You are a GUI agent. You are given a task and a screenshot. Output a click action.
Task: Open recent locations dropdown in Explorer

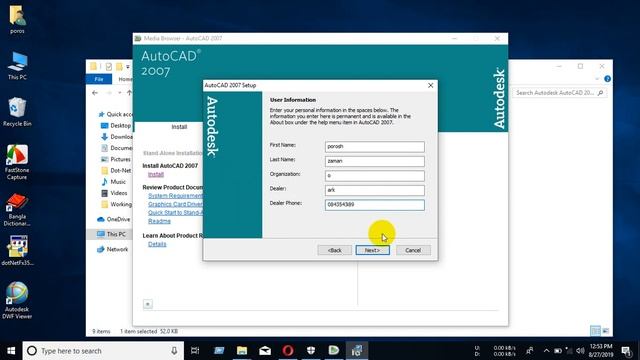click(120, 93)
